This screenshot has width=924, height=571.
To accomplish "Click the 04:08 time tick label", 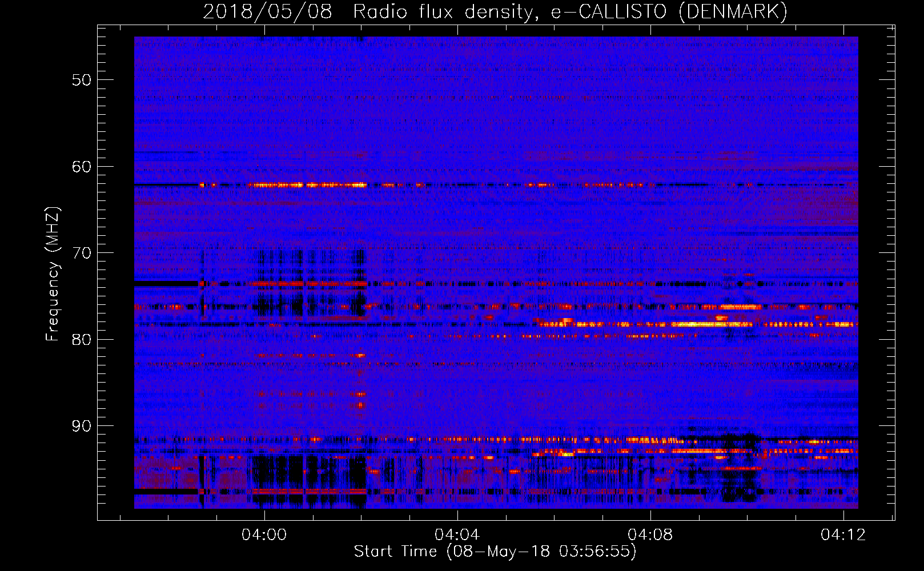I will pyautogui.click(x=650, y=535).
